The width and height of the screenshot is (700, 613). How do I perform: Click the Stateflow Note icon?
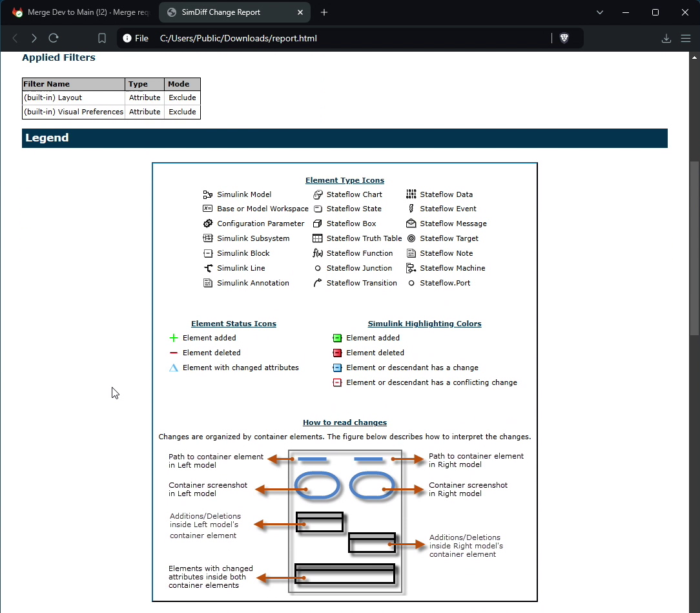coord(411,253)
